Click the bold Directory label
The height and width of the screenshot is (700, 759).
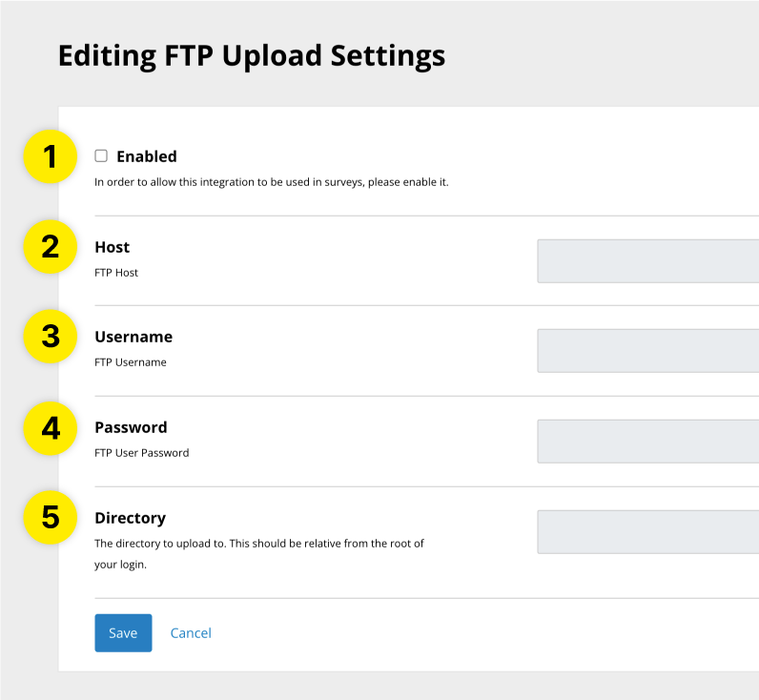[x=130, y=518]
